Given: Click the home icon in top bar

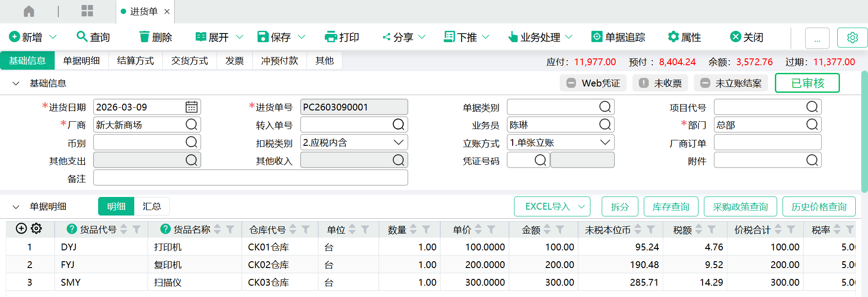Looking at the screenshot, I should point(29,11).
